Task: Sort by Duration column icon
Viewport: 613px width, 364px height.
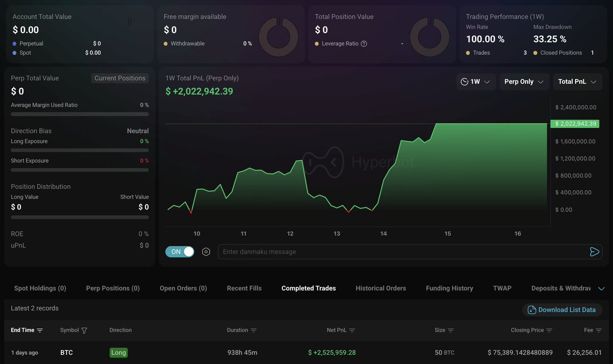Action: click(x=253, y=330)
